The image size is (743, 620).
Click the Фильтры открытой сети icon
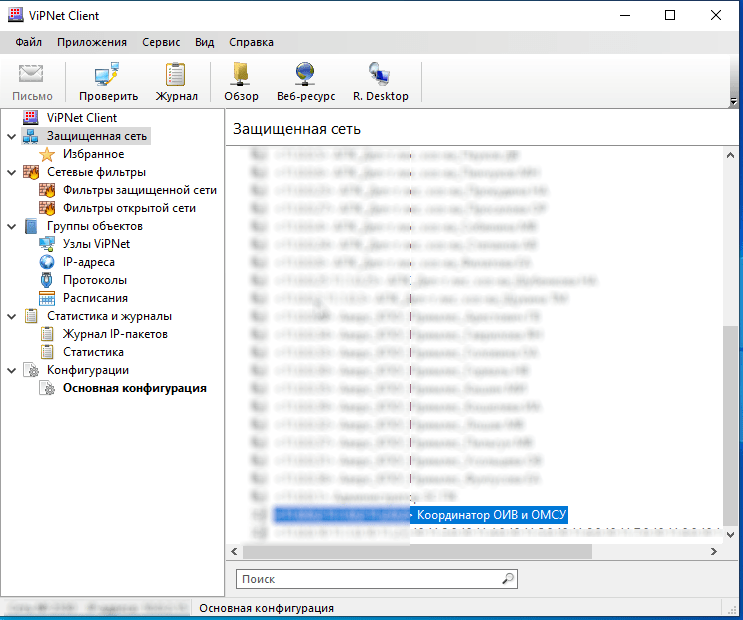(x=47, y=208)
